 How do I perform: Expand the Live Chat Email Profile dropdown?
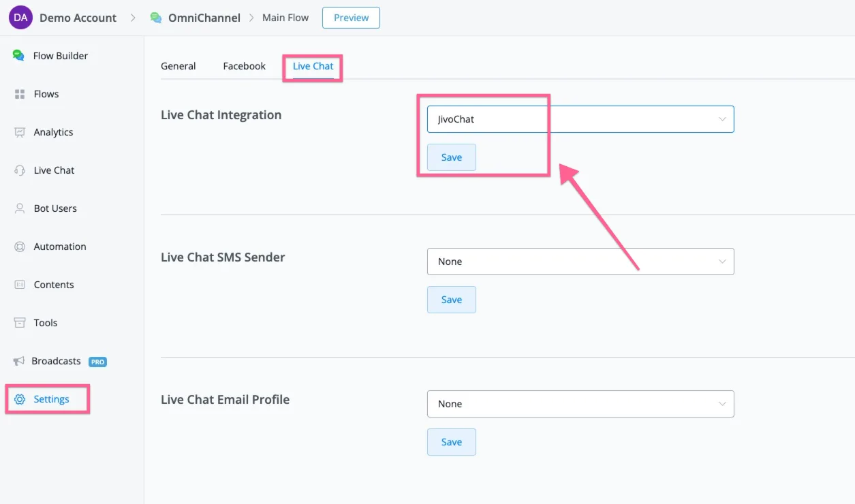(x=580, y=404)
